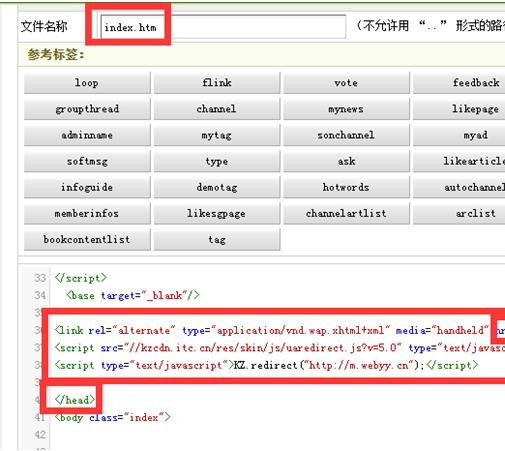This screenshot has width=505, height=451.
Task: Insert the arclist tag
Action: click(x=459, y=213)
